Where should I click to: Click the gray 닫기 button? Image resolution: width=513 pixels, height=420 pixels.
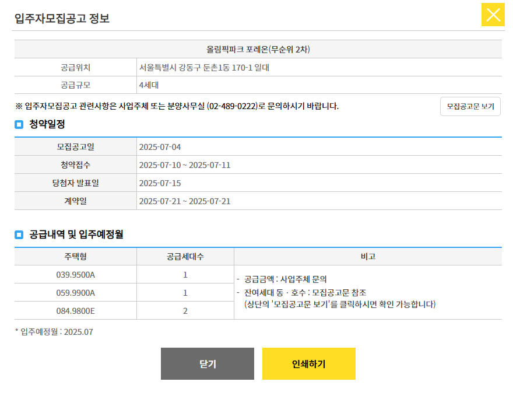208,363
